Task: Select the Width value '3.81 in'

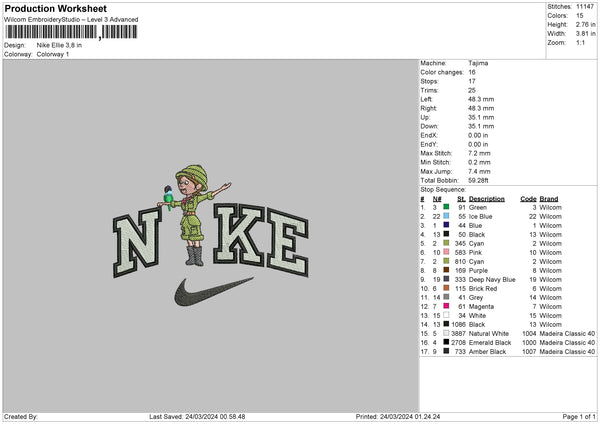Action: coord(585,34)
